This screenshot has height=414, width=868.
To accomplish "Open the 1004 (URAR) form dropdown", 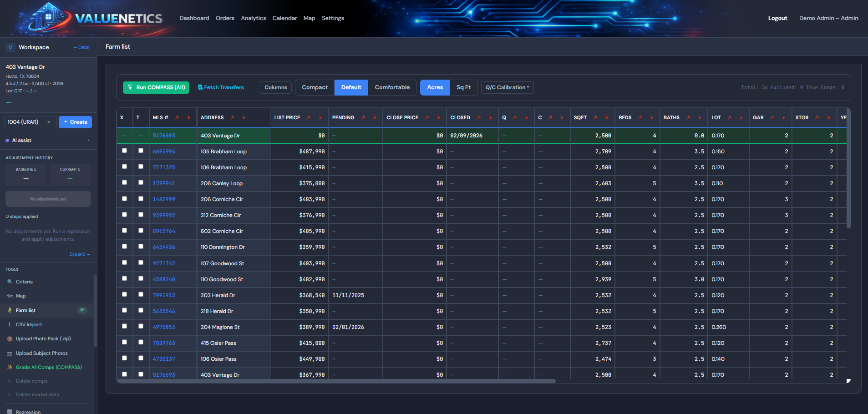I will 30,122.
